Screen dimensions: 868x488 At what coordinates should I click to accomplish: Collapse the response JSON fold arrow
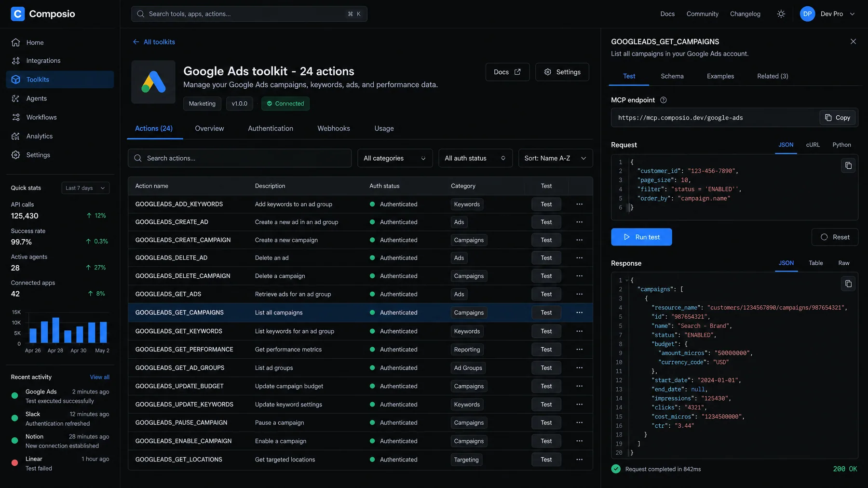click(x=627, y=280)
